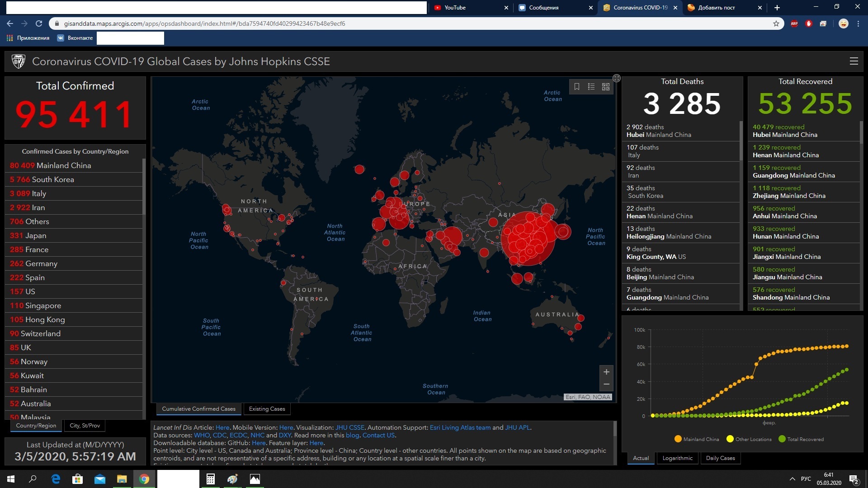Open the notification center
Viewport: 868px width, 488px height.
coord(854,479)
